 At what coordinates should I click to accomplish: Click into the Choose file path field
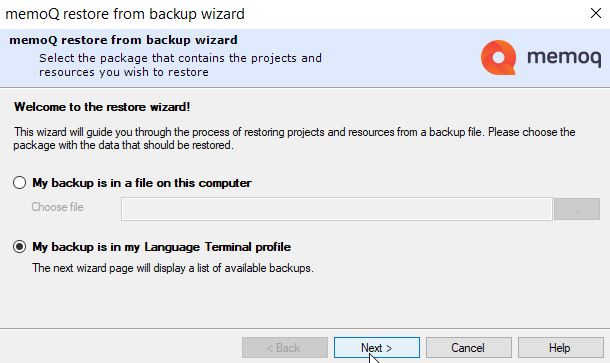pos(337,209)
